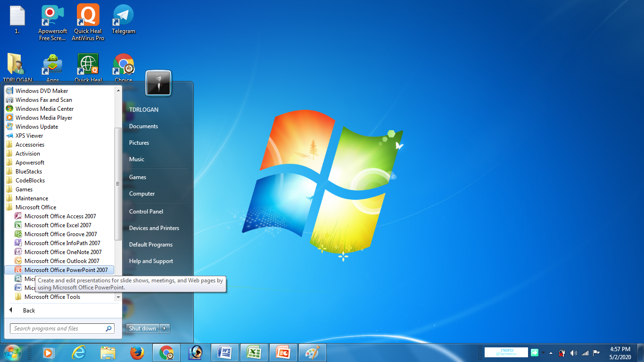The height and width of the screenshot is (362, 644).
Task: Open the text file named 1.
Action: coord(17,20)
